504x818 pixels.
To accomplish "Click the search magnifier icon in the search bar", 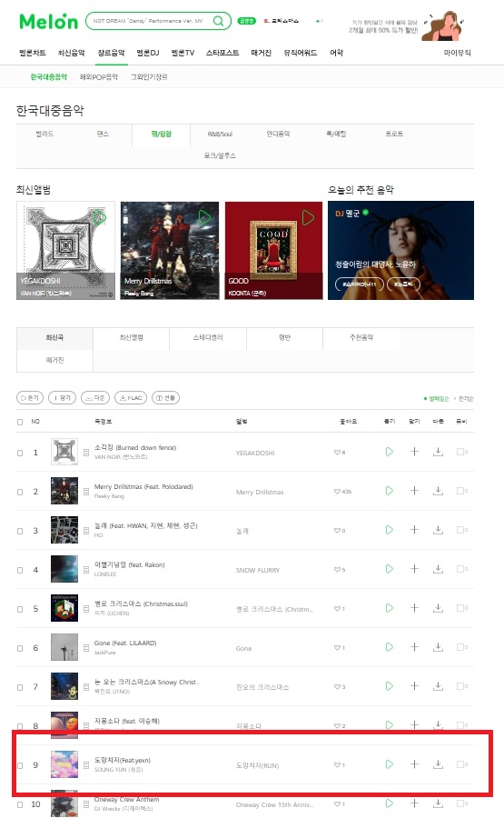I will [x=218, y=21].
